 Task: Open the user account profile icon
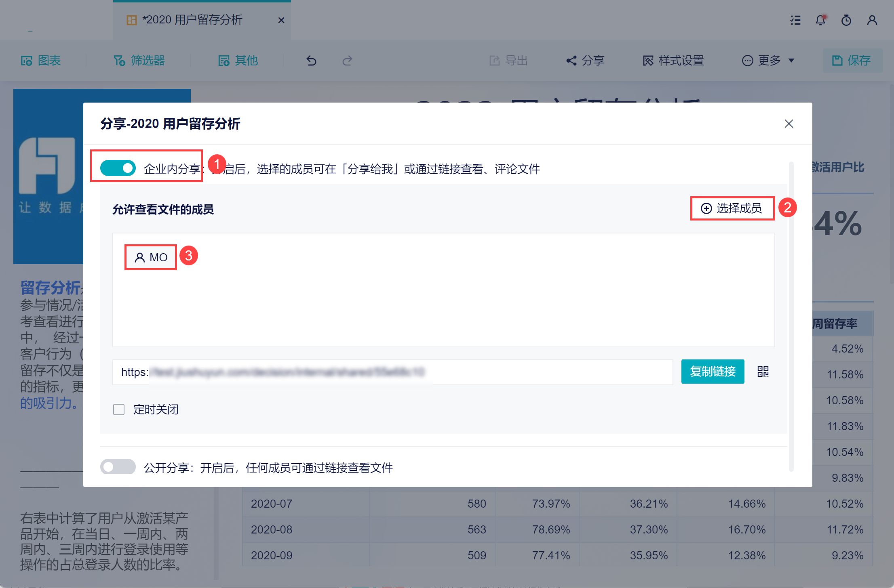pos(872,20)
